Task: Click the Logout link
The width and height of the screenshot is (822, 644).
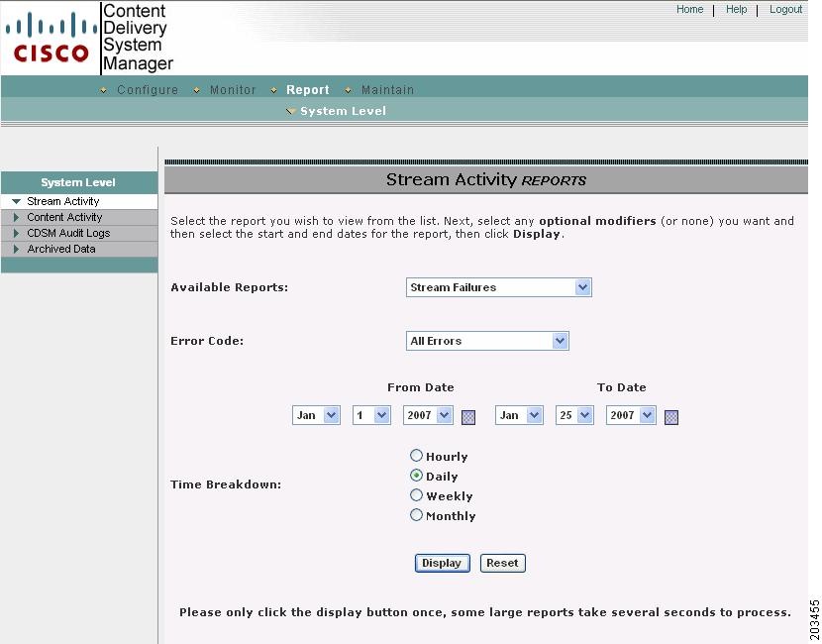Action: click(x=785, y=10)
